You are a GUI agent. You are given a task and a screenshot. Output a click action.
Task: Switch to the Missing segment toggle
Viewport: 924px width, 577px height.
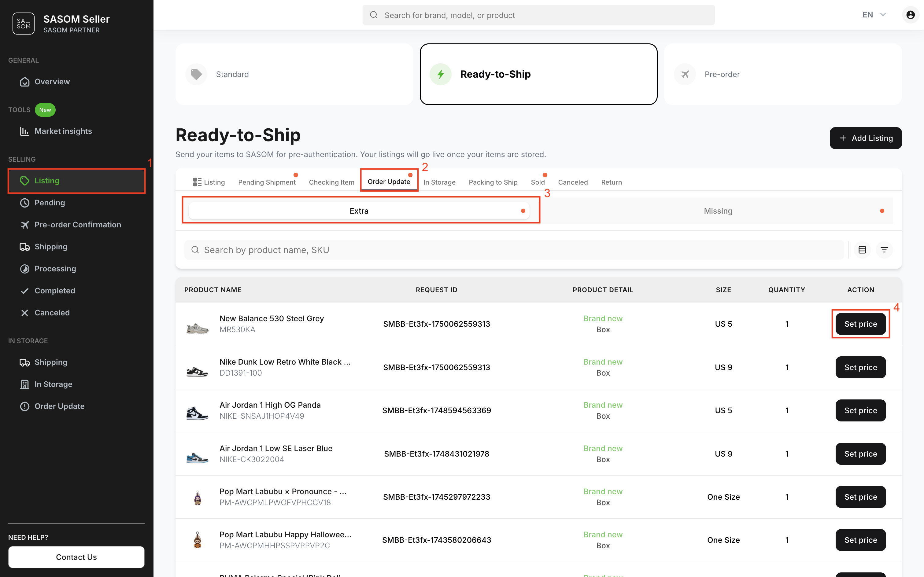click(718, 211)
